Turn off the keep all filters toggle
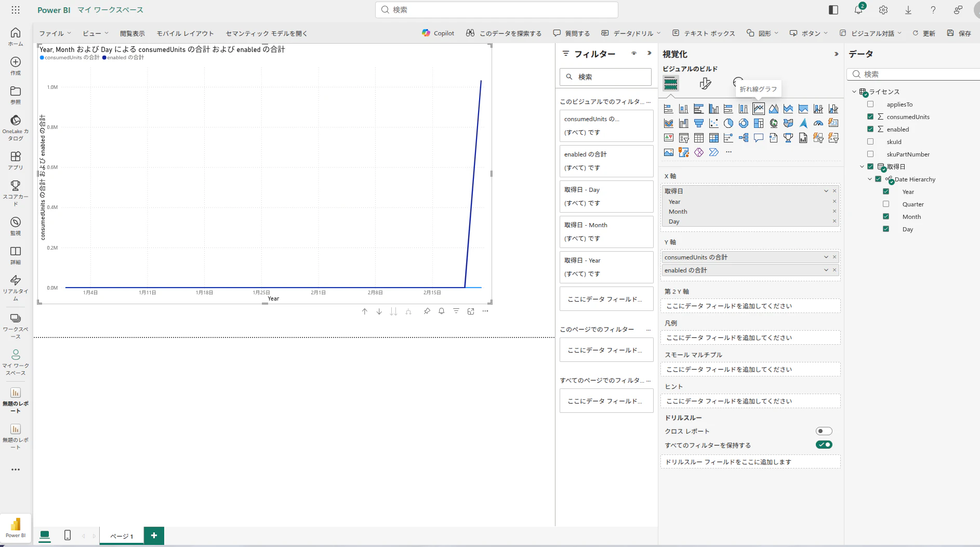This screenshot has width=980, height=547. coord(824,445)
